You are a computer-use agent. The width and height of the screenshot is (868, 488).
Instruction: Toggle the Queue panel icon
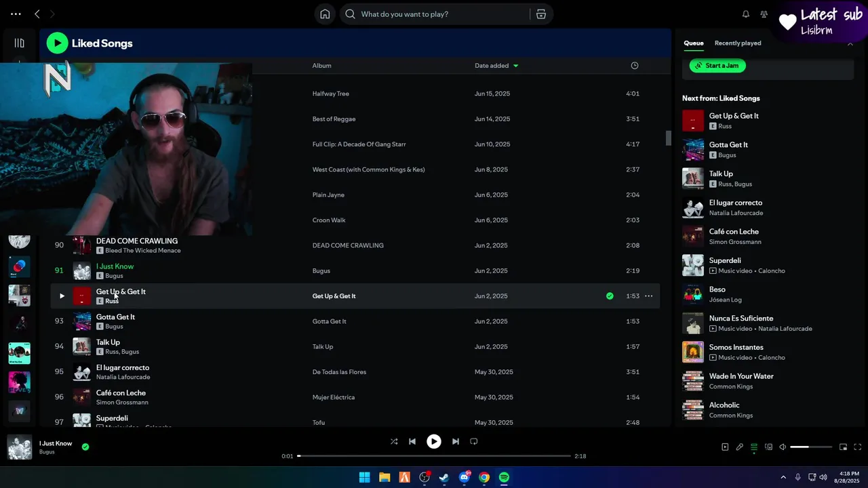754,447
